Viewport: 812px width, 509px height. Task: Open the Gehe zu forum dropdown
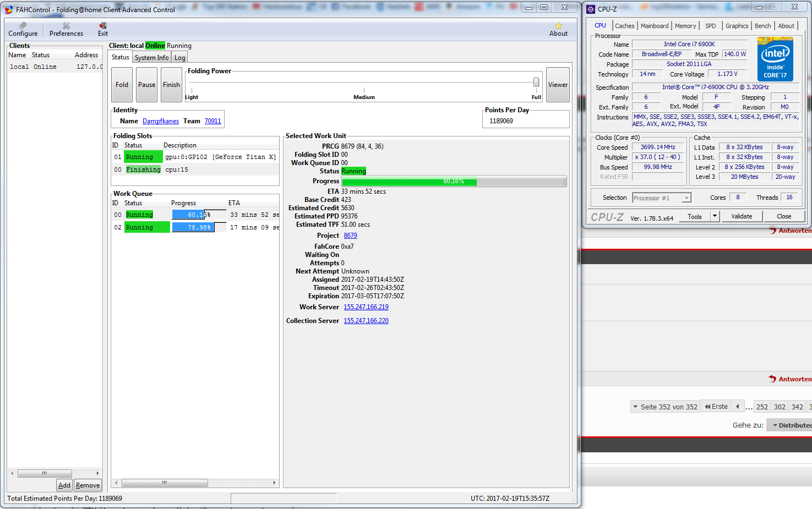coord(789,425)
